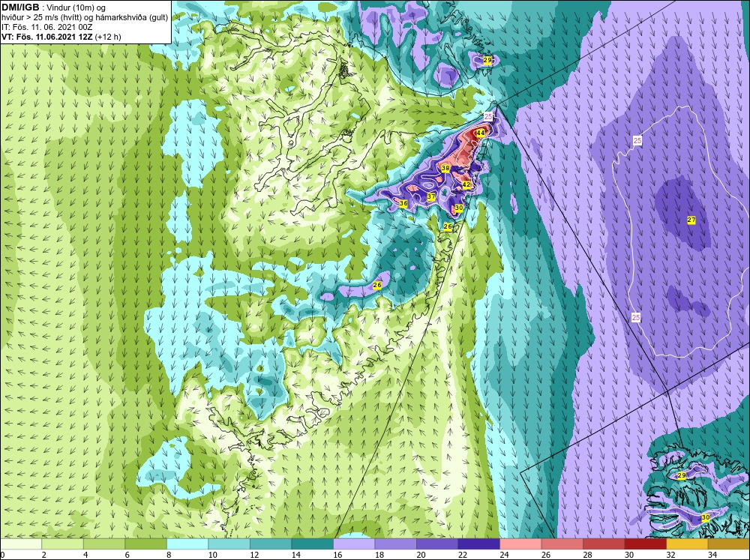
Task: Pick the 30–32 m/s dark red legend swatch
Action: pos(645,544)
